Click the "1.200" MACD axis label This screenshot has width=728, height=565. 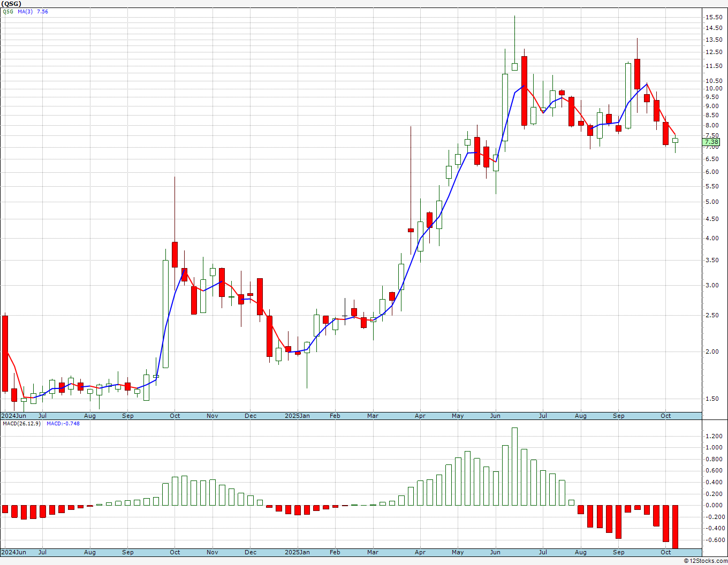pyautogui.click(x=714, y=436)
